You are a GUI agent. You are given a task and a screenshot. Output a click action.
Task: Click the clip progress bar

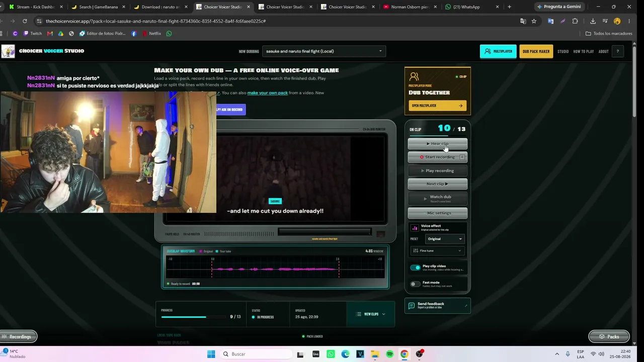[193, 317]
